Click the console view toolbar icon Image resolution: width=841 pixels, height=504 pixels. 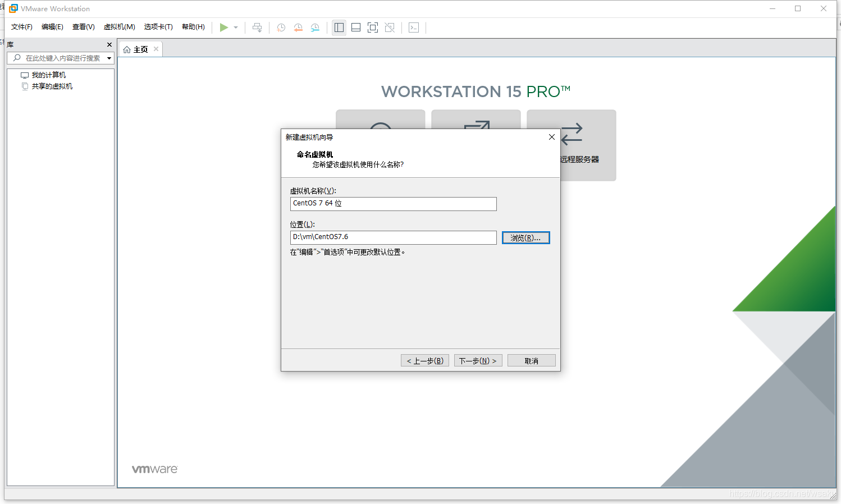click(414, 28)
